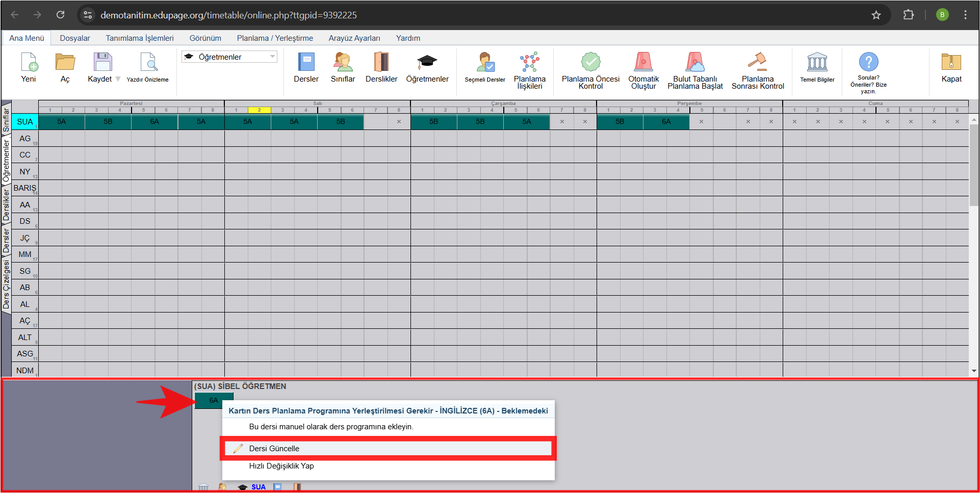Select the ASG teacher row header
This screenshot has height=493, width=980.
[25, 354]
